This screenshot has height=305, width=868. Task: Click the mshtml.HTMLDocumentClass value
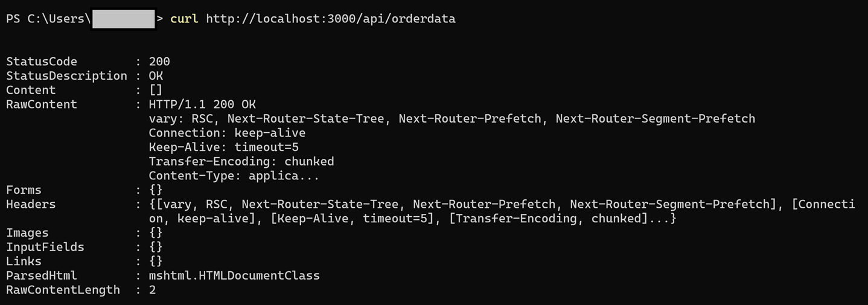234,275
